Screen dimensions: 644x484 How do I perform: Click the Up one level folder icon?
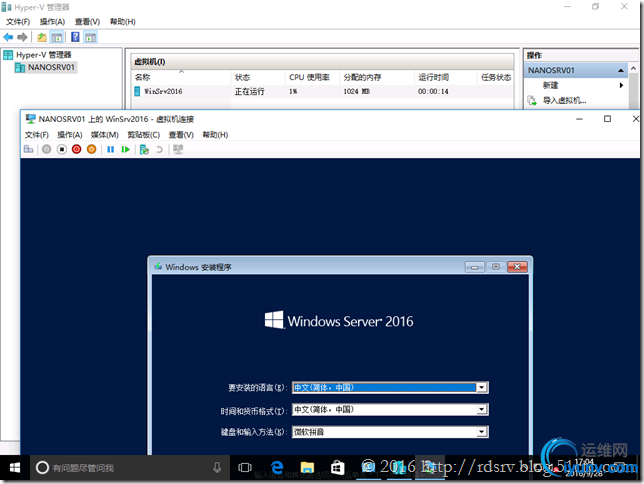pos(41,37)
